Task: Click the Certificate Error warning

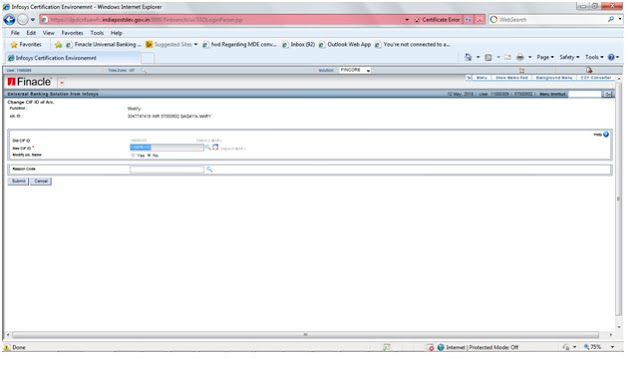Action: (x=437, y=20)
